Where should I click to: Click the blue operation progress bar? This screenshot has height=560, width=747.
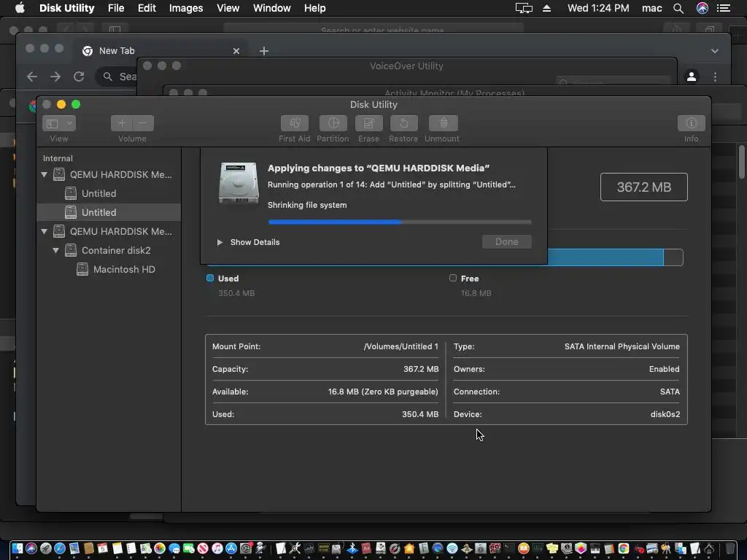pos(400,222)
